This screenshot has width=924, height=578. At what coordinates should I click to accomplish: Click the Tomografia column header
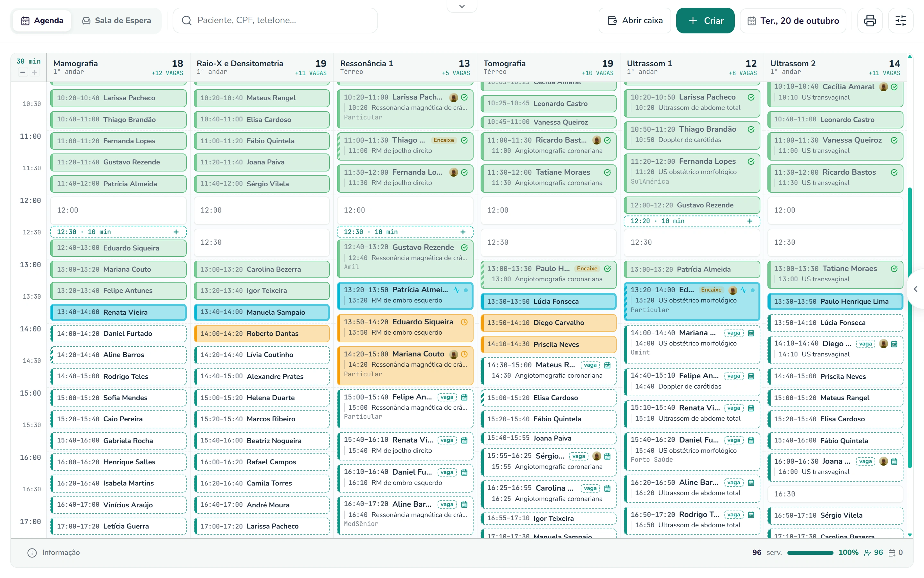tap(549, 67)
